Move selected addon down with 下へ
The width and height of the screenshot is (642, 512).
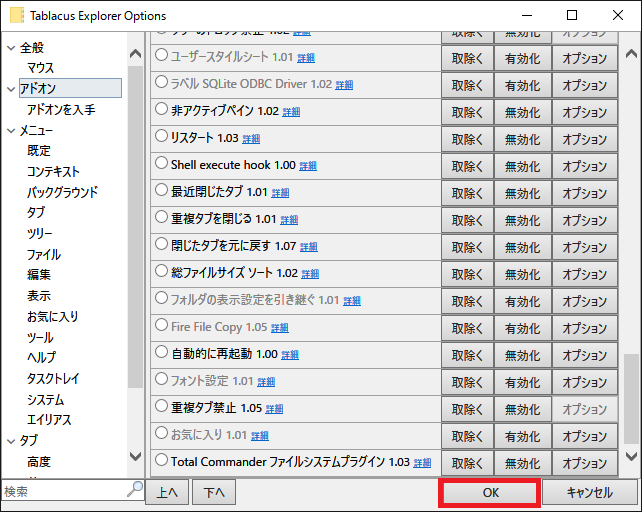(214, 492)
